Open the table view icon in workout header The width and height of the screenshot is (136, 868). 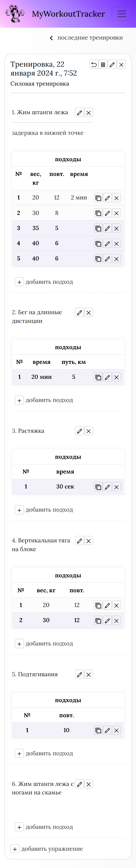pyautogui.click(x=103, y=64)
